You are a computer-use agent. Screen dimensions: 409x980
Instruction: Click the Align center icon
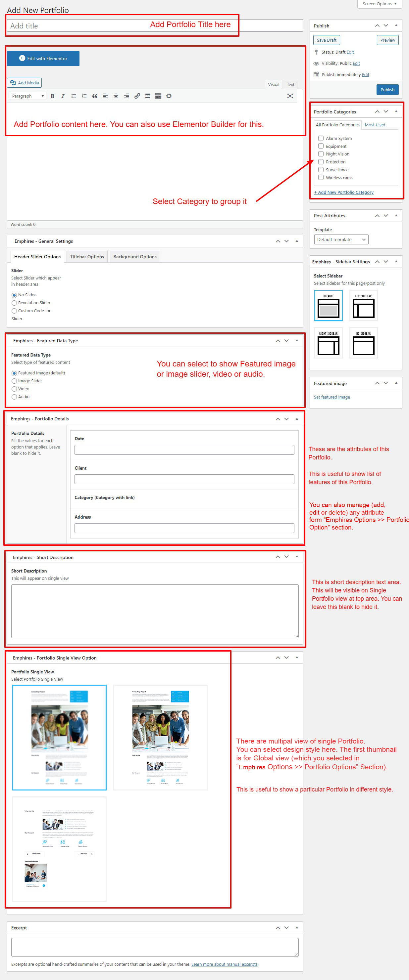pyautogui.click(x=116, y=96)
